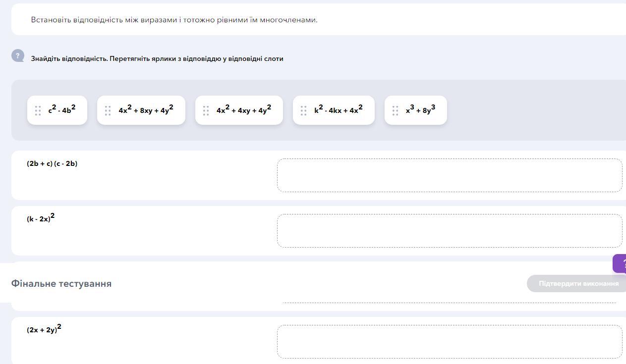This screenshot has width=626, height=364.
Task: Click the expression (k - 2x)²
Action: [x=41, y=217]
